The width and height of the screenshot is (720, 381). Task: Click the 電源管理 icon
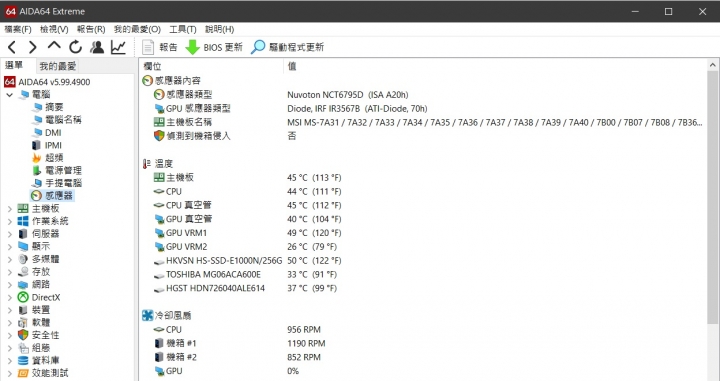(x=36, y=170)
